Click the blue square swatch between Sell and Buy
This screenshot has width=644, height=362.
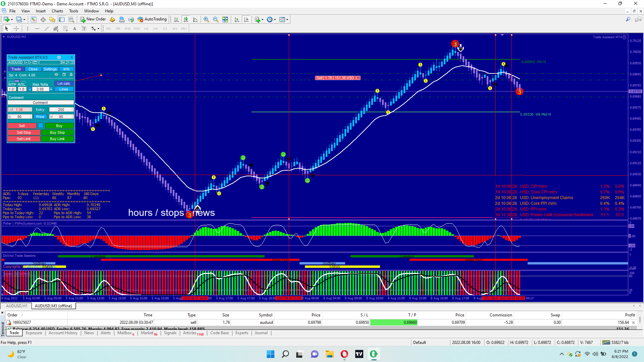click(x=41, y=126)
